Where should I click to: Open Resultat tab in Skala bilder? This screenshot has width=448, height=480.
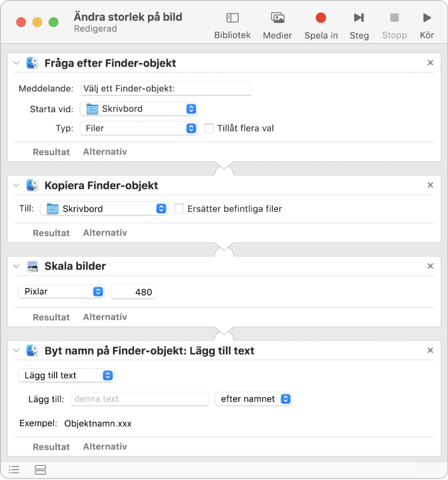[x=51, y=317]
